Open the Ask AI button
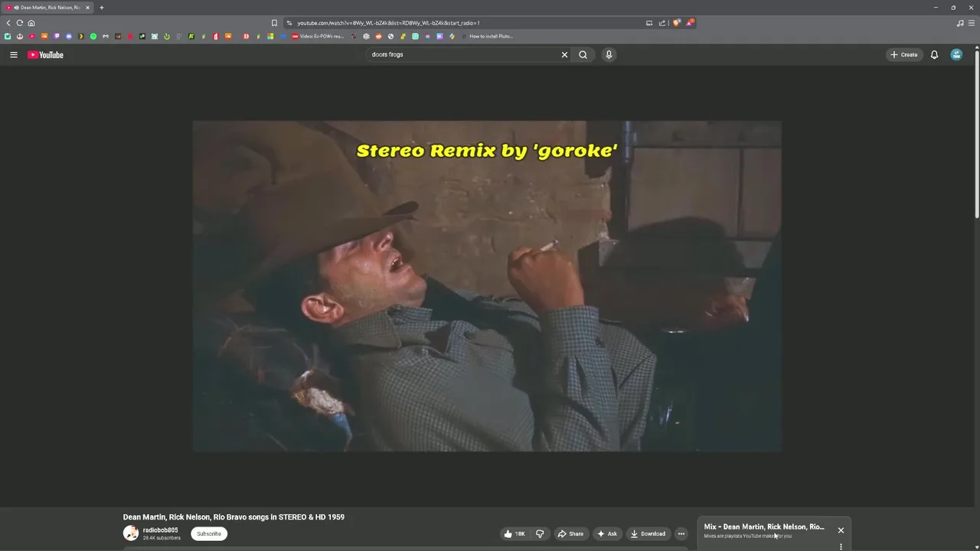980x551 pixels. point(607,533)
